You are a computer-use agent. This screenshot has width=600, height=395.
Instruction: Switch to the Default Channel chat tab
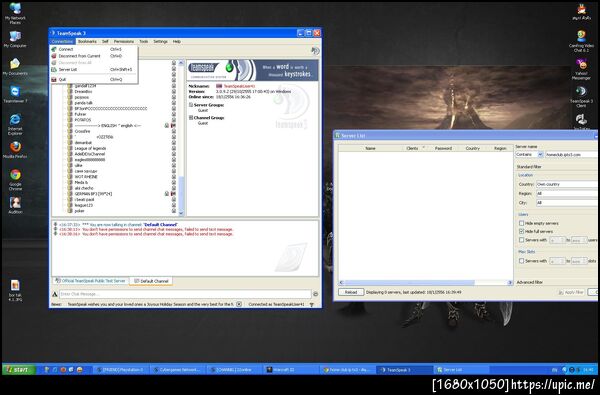coord(151,281)
